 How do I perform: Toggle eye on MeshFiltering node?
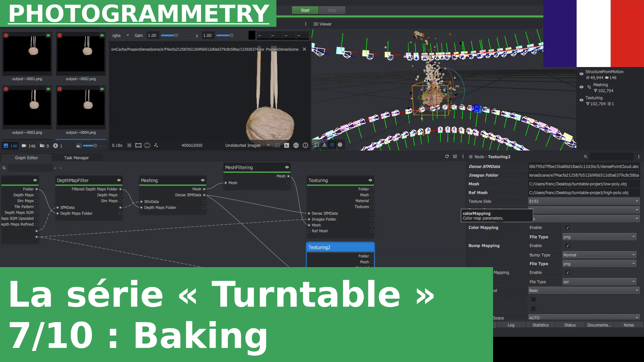[287, 167]
